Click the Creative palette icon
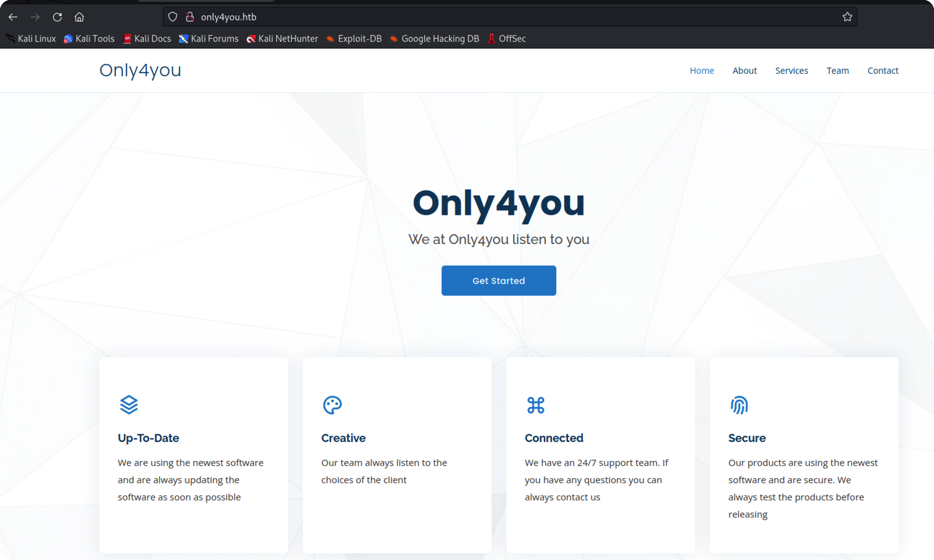Viewport: 934px width, 560px height. click(332, 405)
